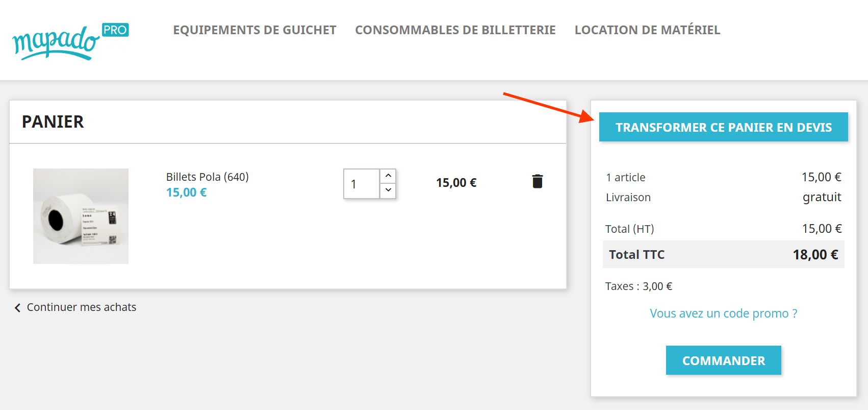This screenshot has width=868, height=410.
Task: Click the Taxes : 3,00 € line
Action: click(x=639, y=286)
